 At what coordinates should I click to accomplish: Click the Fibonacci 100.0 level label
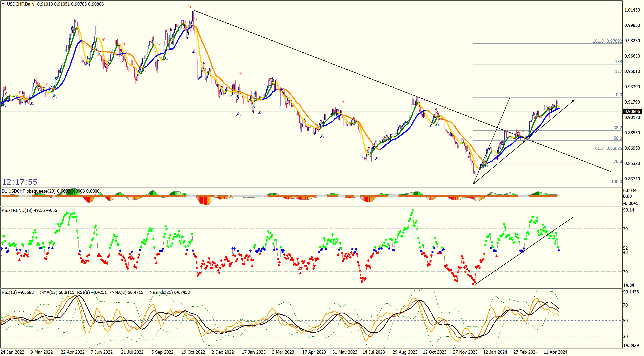click(x=616, y=182)
